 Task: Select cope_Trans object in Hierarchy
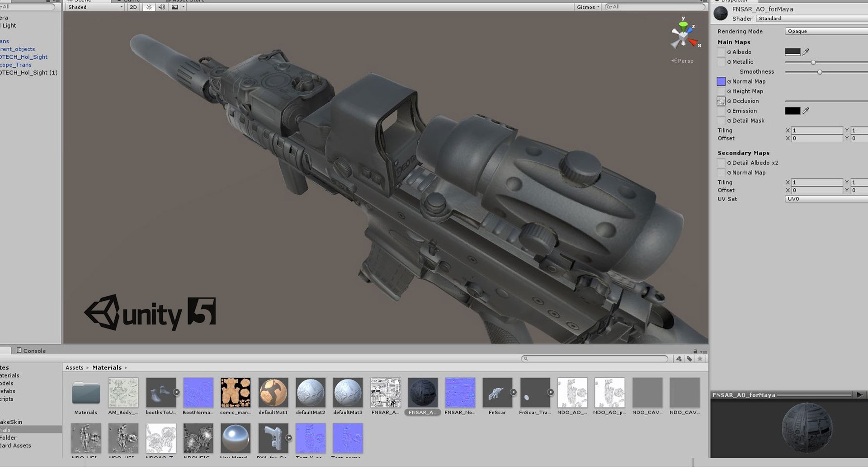coord(16,65)
